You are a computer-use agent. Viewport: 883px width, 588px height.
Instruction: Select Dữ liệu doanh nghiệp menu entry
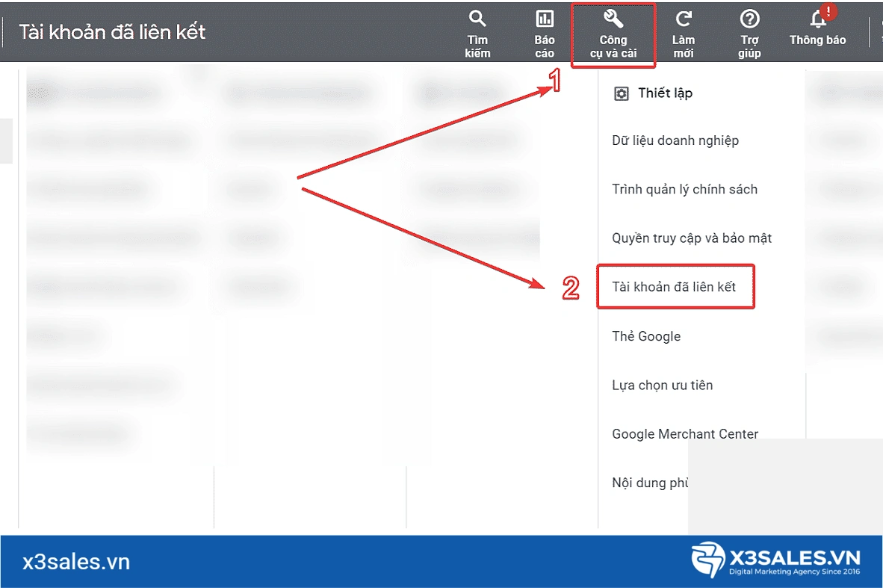point(675,140)
